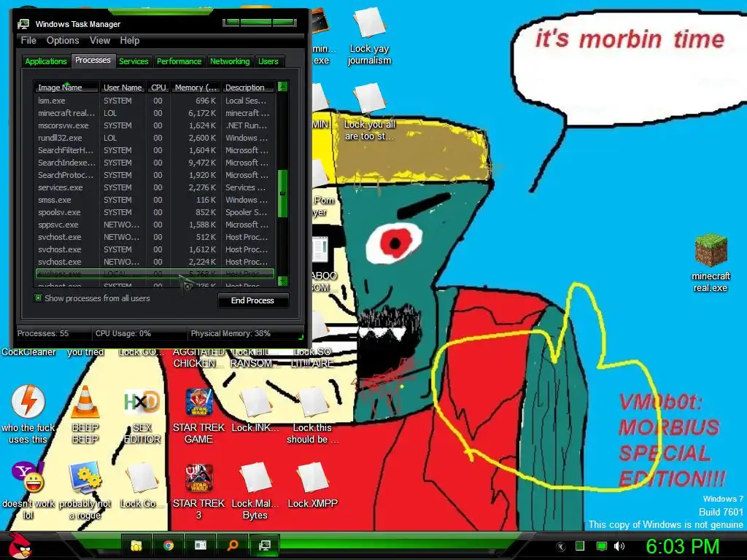The image size is (747, 560).
Task: Open the 'probably not a rogue' icon
Action: pyautogui.click(x=85, y=491)
